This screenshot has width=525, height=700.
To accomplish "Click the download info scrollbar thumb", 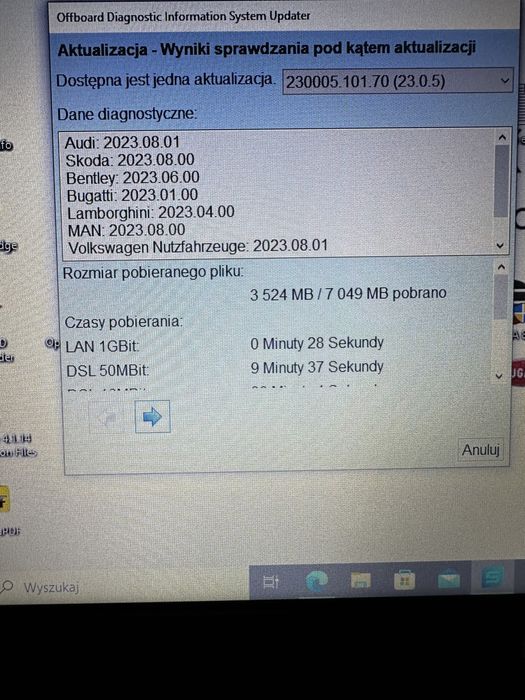I will coord(500,297).
